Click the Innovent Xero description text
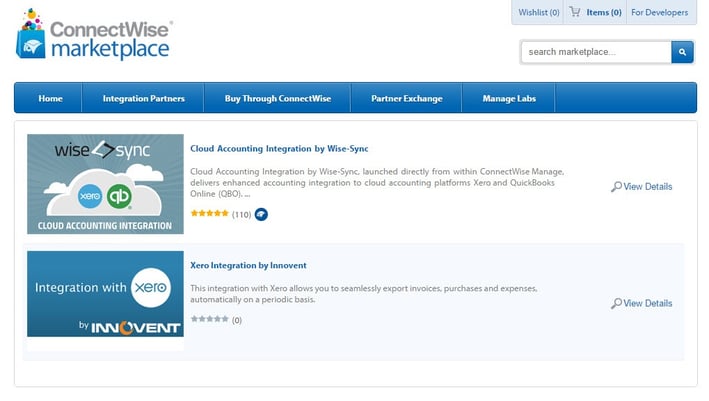 click(364, 294)
